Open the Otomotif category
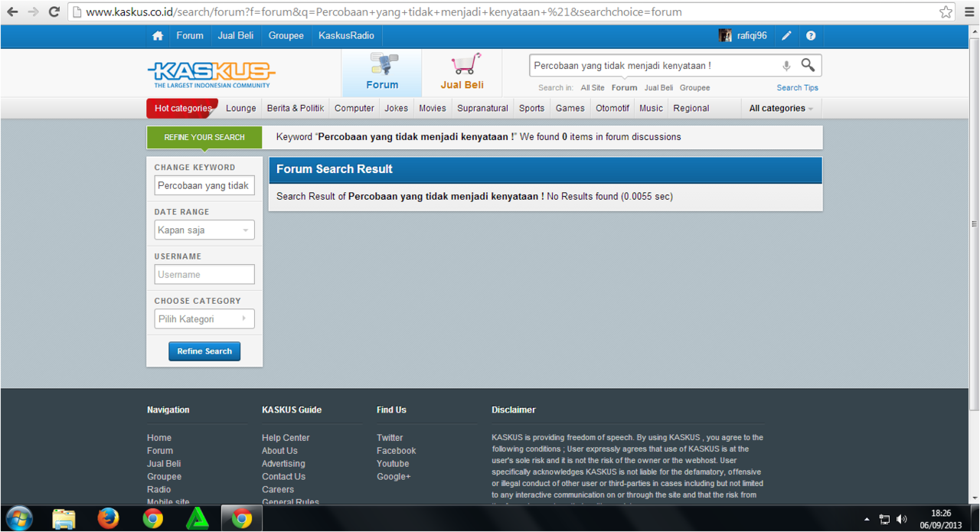This screenshot has height=532, width=980. tap(612, 109)
